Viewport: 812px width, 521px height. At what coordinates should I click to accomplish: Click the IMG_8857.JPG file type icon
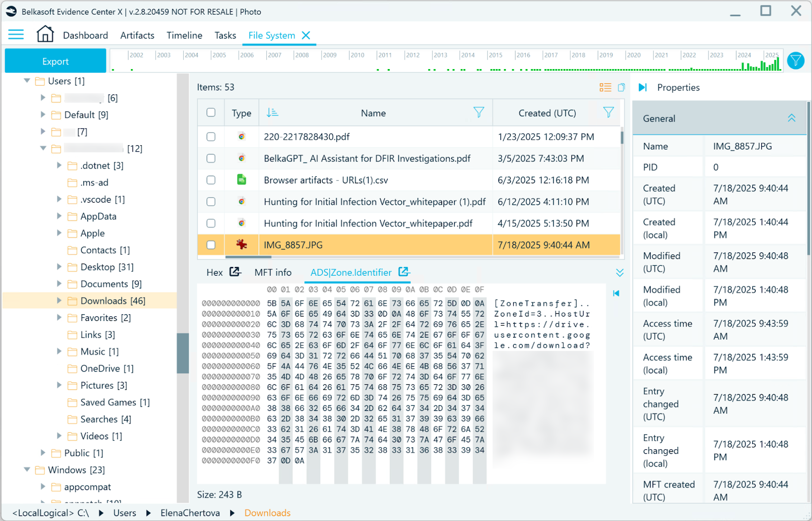coord(242,244)
